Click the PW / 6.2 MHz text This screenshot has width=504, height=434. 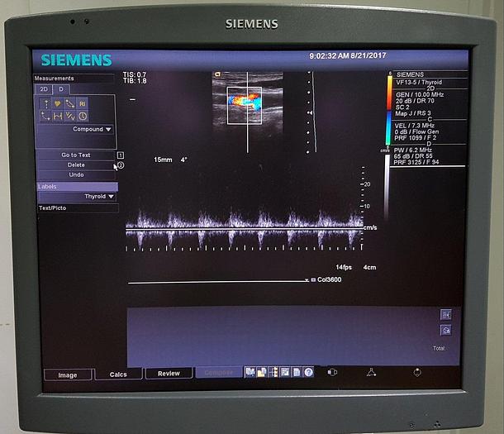(x=413, y=150)
